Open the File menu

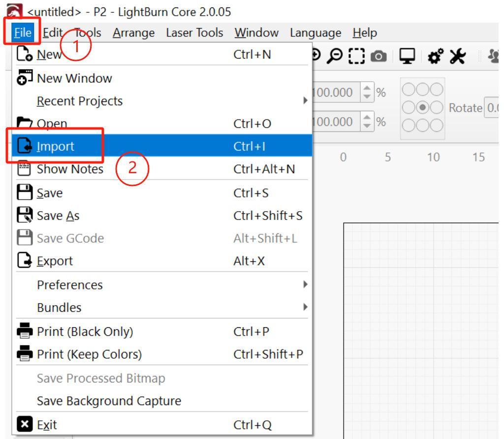(23, 32)
